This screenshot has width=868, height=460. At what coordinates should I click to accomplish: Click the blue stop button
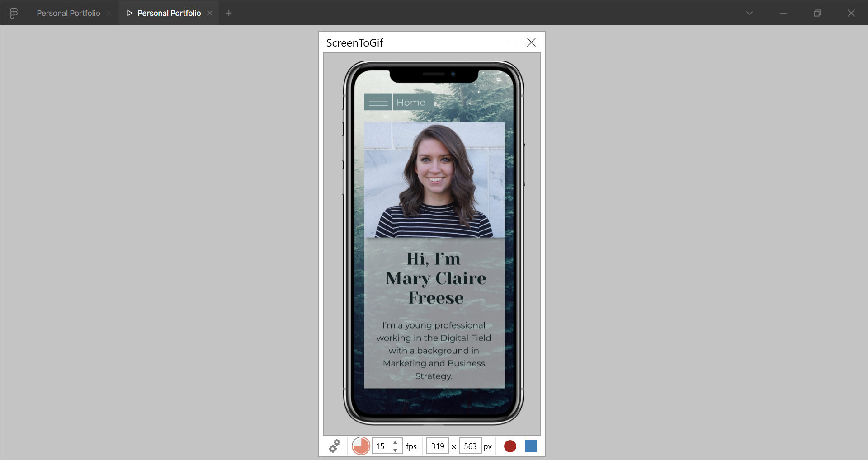click(x=531, y=446)
